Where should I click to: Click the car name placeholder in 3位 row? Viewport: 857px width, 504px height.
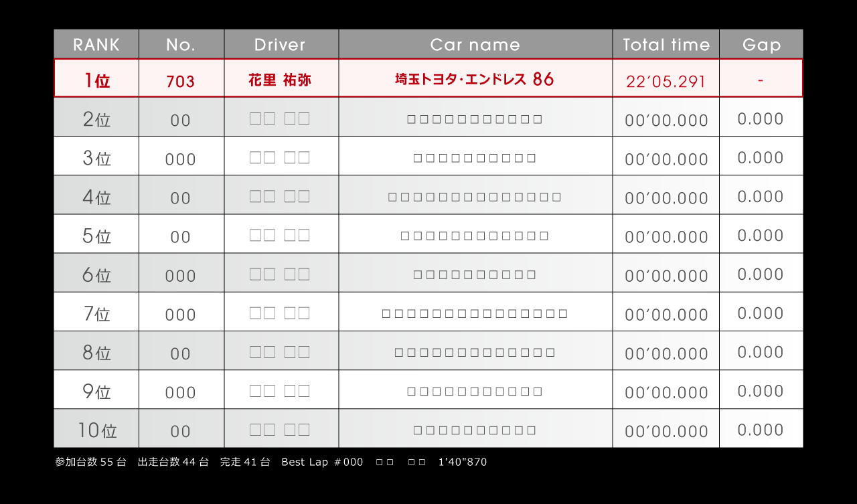click(475, 158)
